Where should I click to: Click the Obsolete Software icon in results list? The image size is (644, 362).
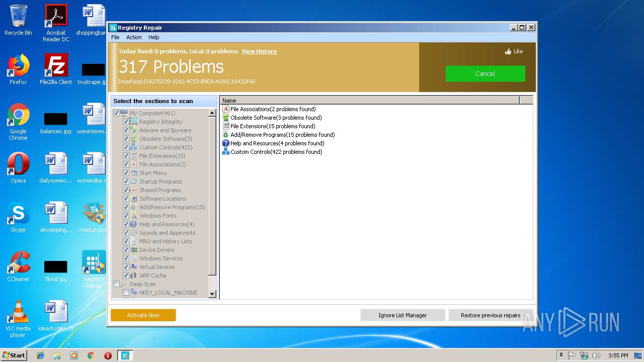[226, 118]
